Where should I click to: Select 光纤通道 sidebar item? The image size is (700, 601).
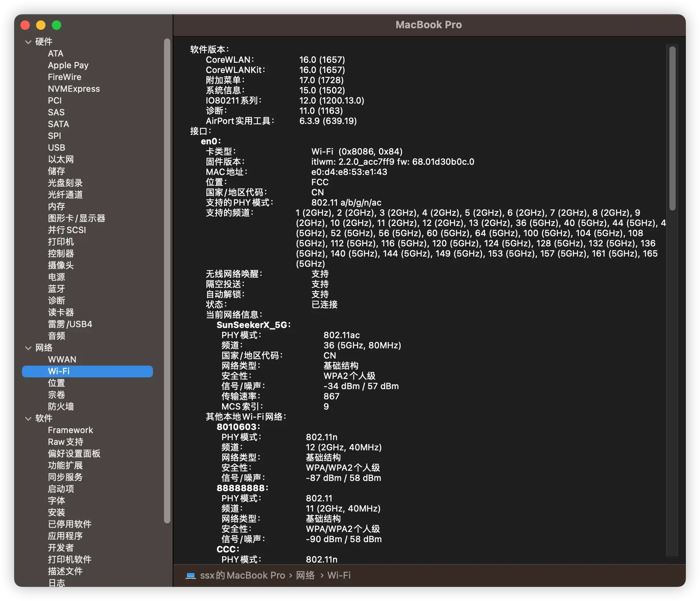pyautogui.click(x=65, y=195)
